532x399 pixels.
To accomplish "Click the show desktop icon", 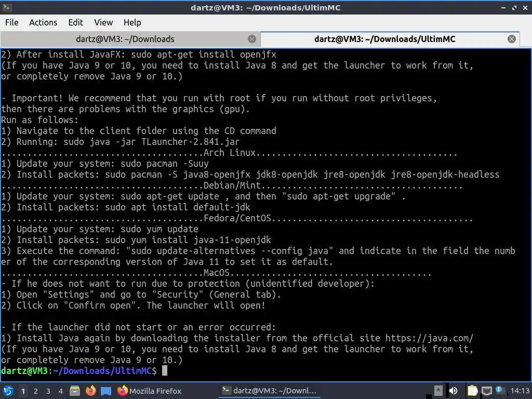I will 106,391.
